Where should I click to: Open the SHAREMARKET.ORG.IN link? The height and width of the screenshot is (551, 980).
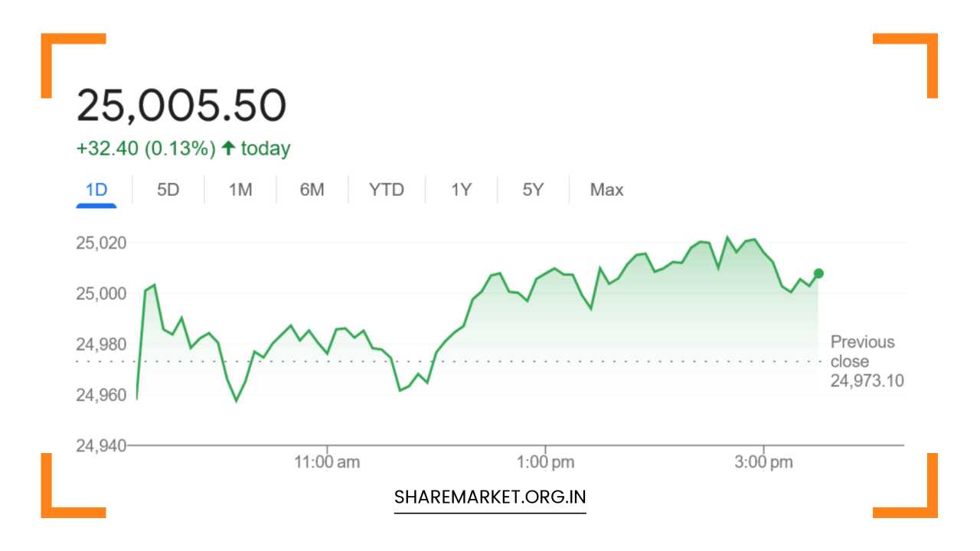(x=490, y=497)
